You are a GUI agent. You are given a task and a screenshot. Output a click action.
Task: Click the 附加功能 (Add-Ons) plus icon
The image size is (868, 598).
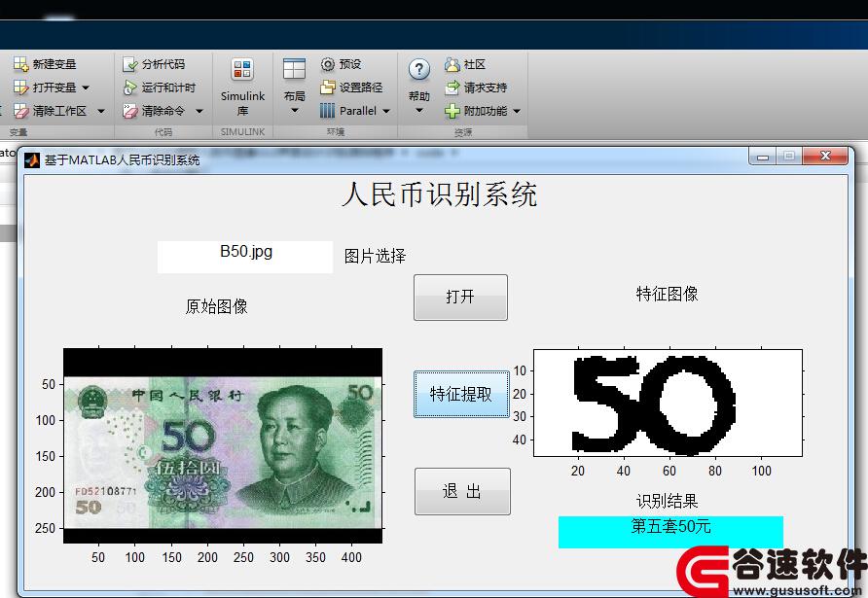[x=452, y=111]
